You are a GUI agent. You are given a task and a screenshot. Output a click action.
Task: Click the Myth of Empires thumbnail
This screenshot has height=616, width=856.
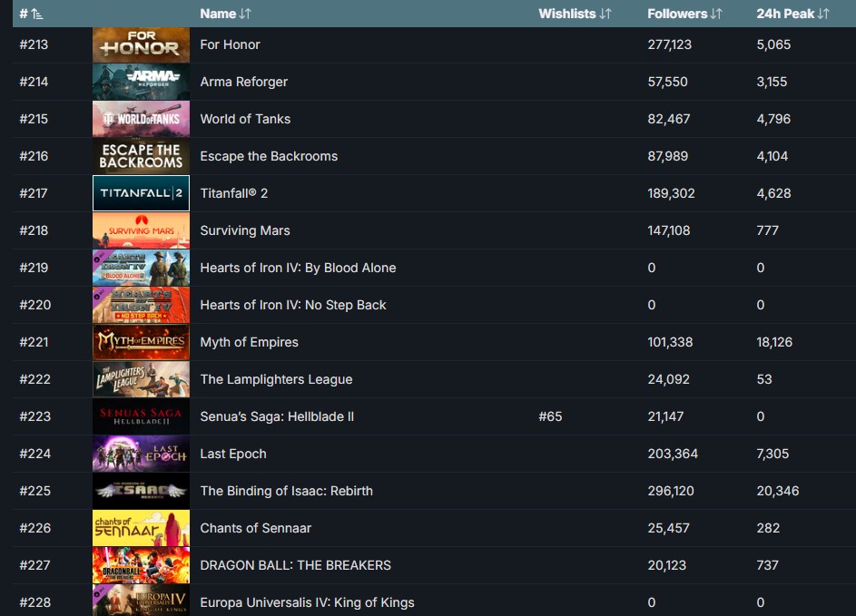click(141, 342)
